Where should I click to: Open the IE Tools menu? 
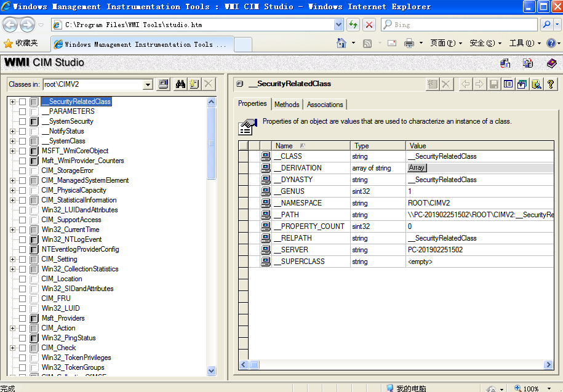pos(525,44)
